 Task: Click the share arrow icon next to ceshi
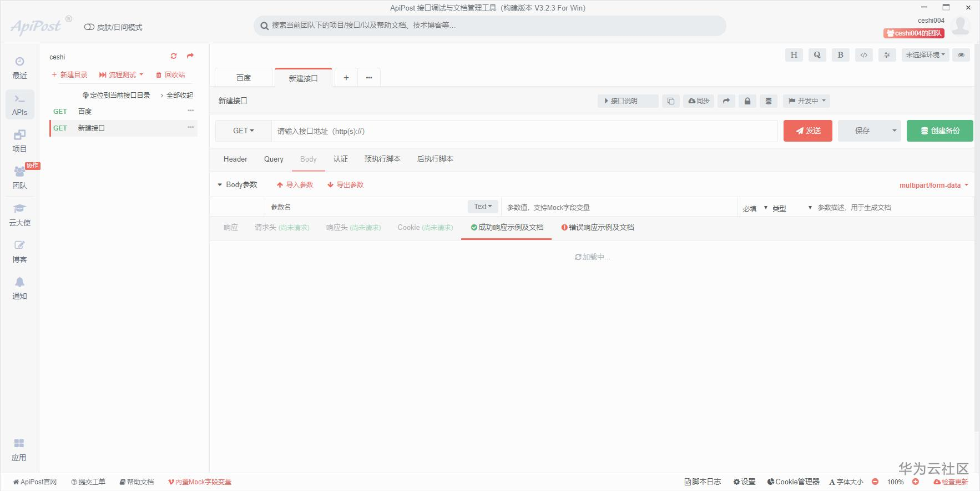click(x=190, y=56)
